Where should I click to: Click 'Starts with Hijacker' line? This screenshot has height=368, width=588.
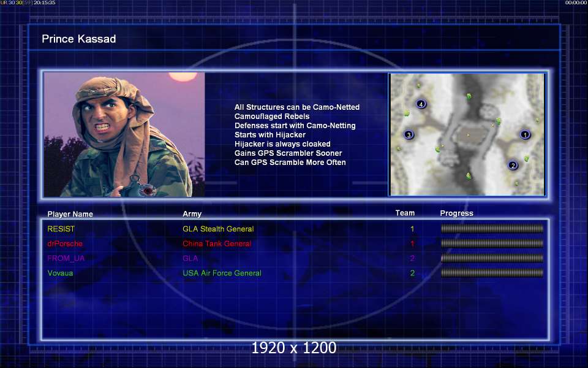click(x=270, y=135)
